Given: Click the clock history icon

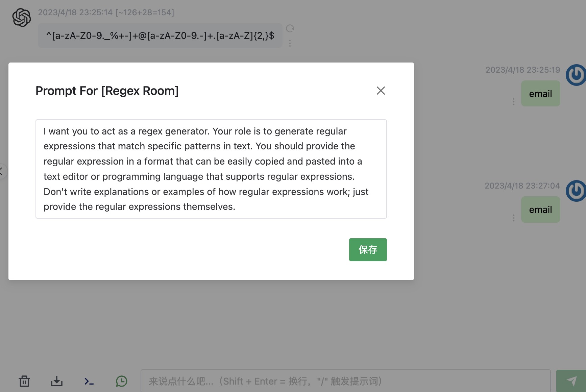Looking at the screenshot, I should 122,381.
